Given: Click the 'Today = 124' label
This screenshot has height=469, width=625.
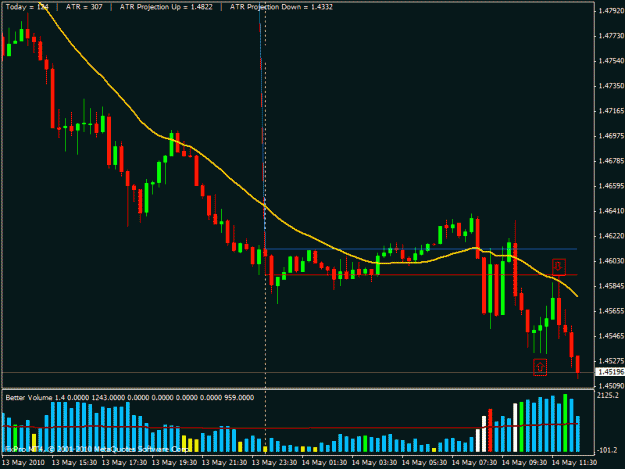Looking at the screenshot, I should tap(27, 7).
